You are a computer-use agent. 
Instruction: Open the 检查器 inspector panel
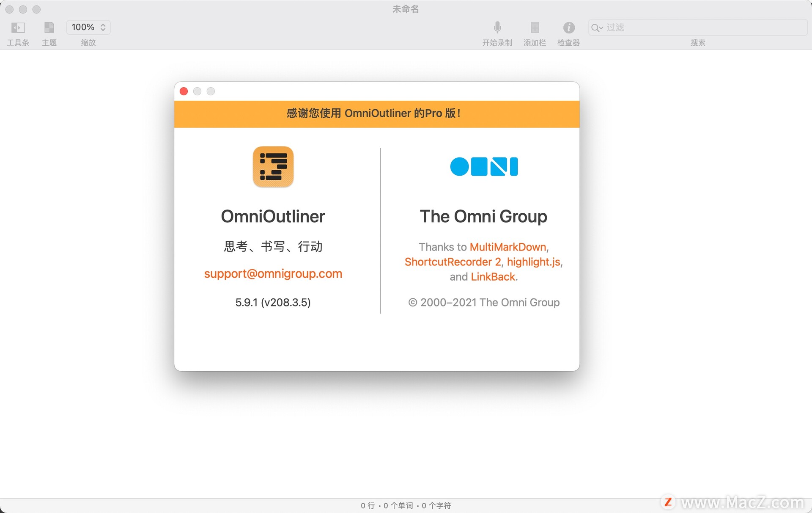click(x=569, y=28)
